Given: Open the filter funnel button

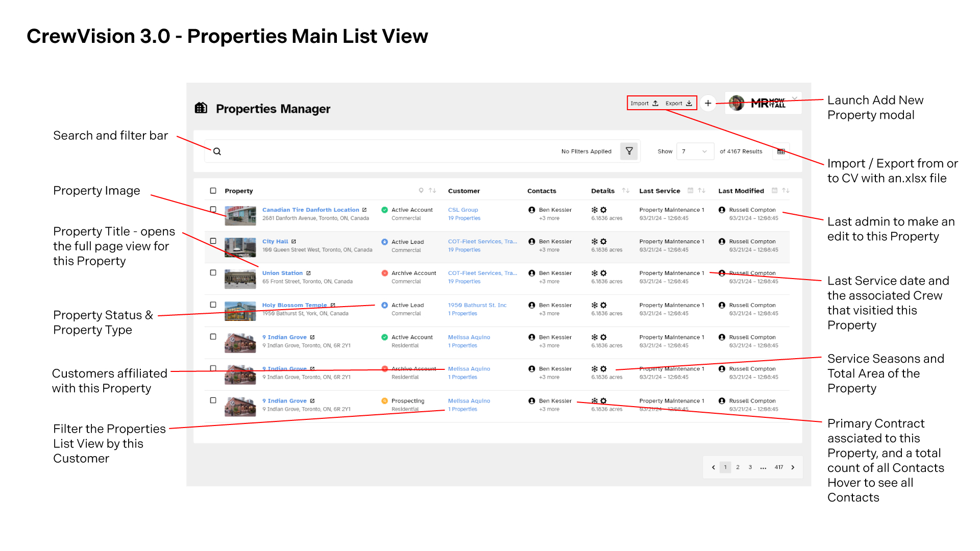Looking at the screenshot, I should (629, 151).
